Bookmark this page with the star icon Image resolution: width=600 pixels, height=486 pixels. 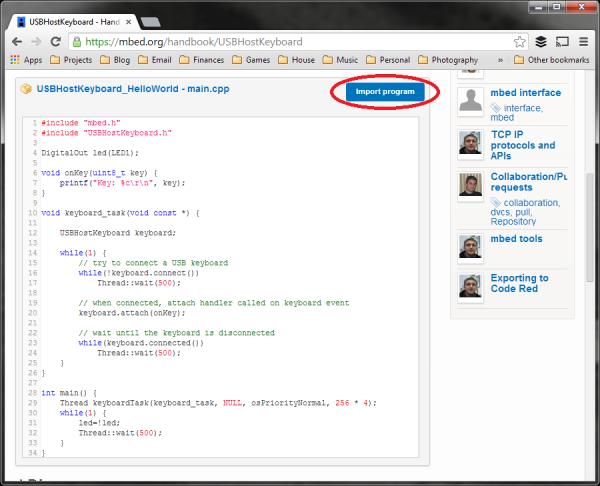click(519, 42)
